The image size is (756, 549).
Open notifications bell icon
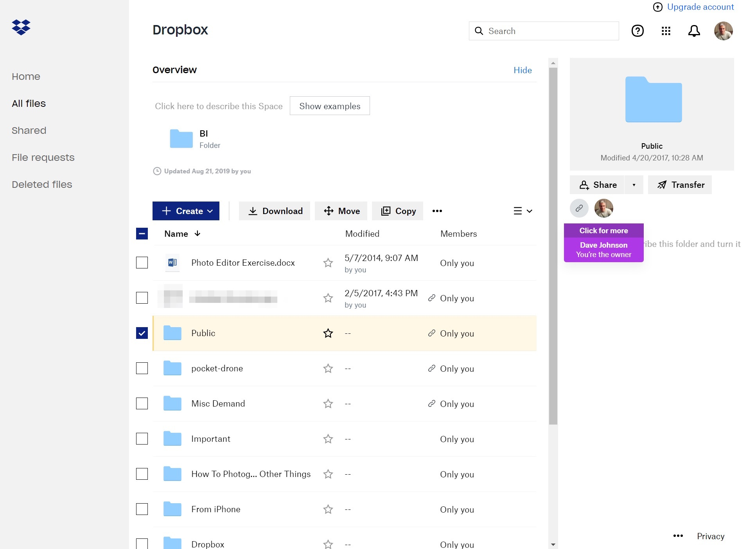(694, 31)
